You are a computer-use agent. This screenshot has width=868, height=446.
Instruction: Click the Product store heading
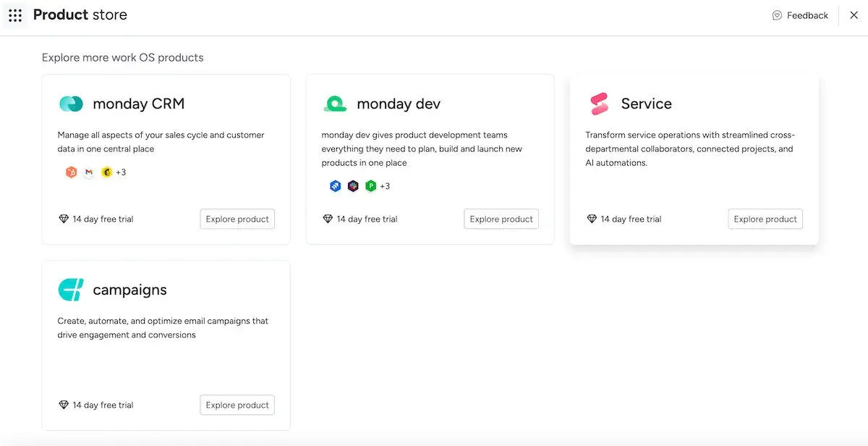coord(80,15)
